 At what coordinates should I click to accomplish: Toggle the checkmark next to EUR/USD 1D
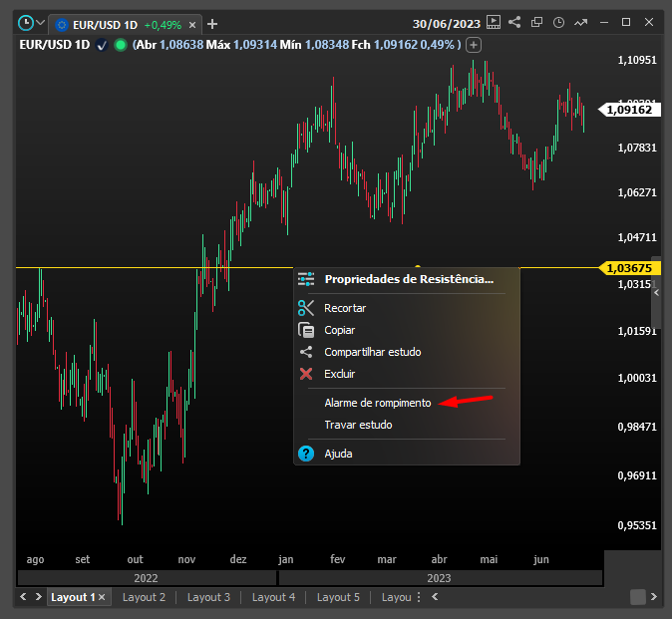pyautogui.click(x=102, y=45)
